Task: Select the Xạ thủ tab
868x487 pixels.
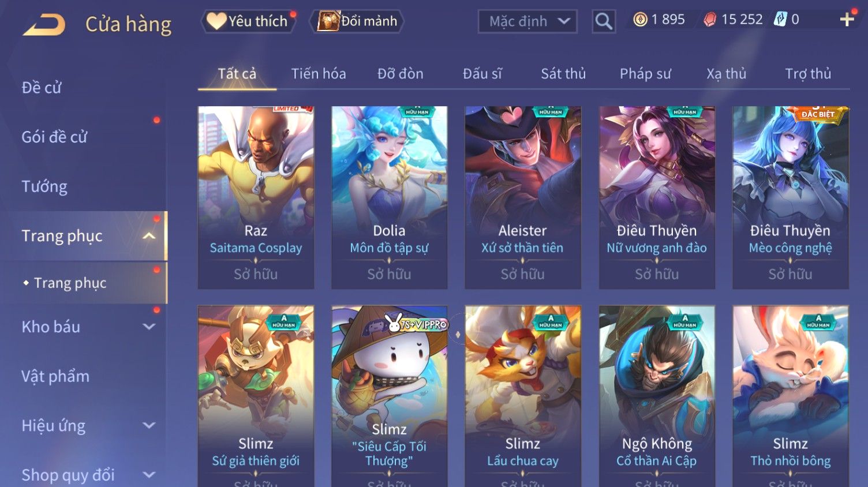Action: (726, 74)
